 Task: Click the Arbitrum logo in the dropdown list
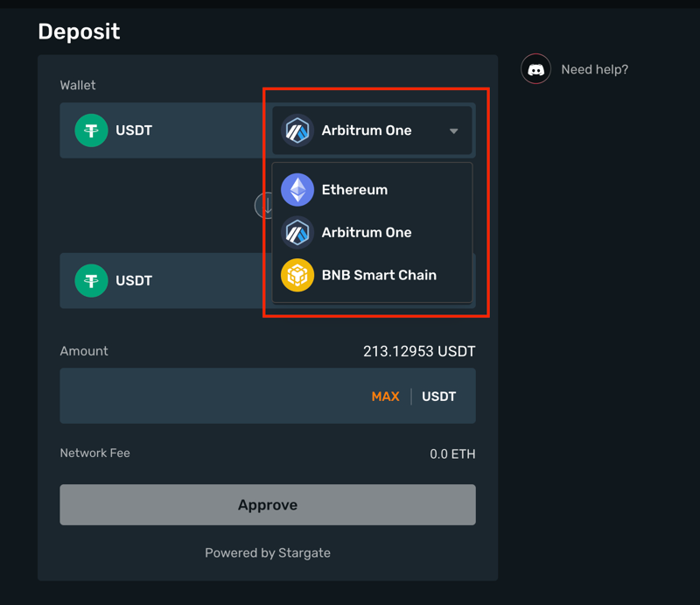[297, 233]
